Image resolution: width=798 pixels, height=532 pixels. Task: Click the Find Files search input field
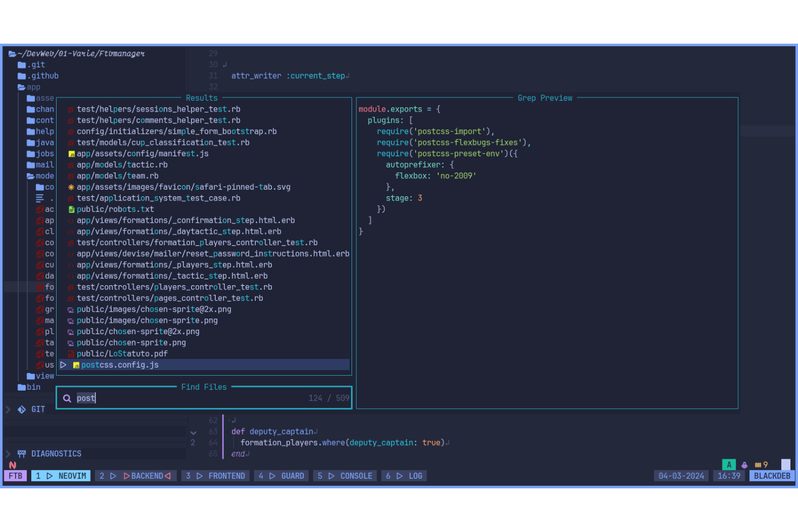coord(162,398)
